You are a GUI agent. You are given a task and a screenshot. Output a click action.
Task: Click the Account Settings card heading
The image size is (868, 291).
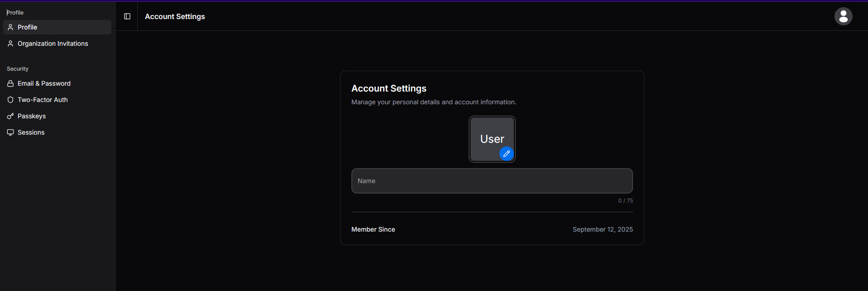[x=389, y=88]
